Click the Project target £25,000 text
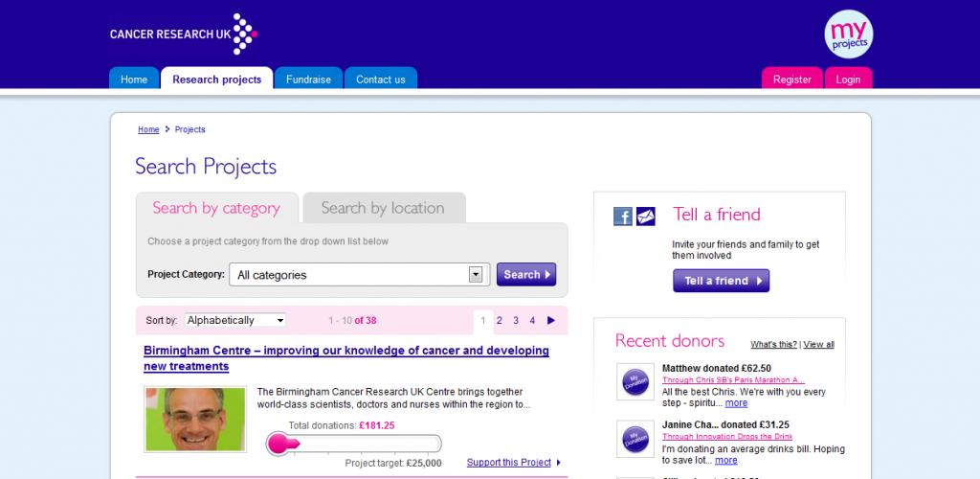The height and width of the screenshot is (479, 980). pos(393,464)
